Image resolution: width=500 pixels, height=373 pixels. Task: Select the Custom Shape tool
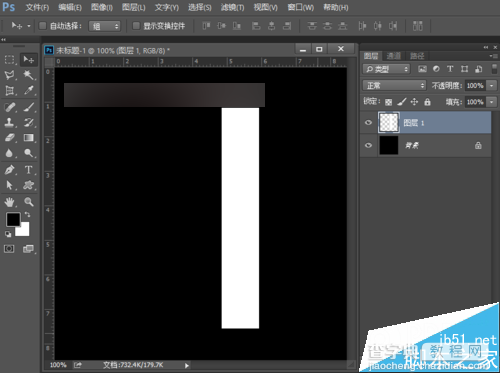(29, 185)
